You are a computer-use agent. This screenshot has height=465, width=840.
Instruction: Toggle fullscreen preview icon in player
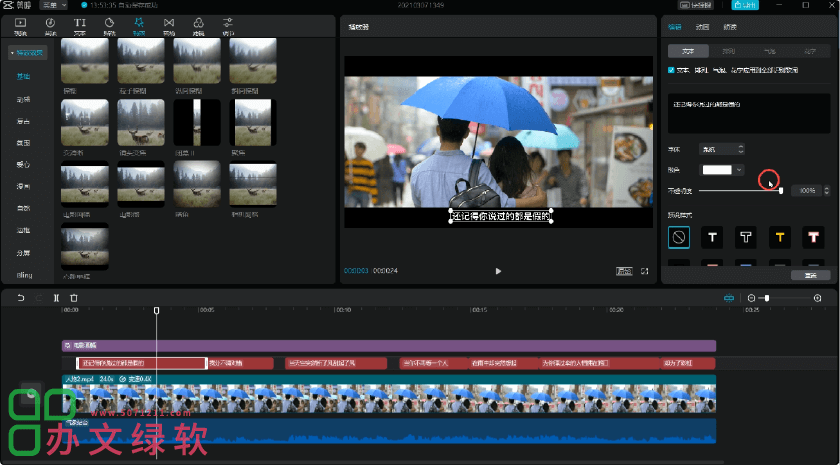pos(645,271)
